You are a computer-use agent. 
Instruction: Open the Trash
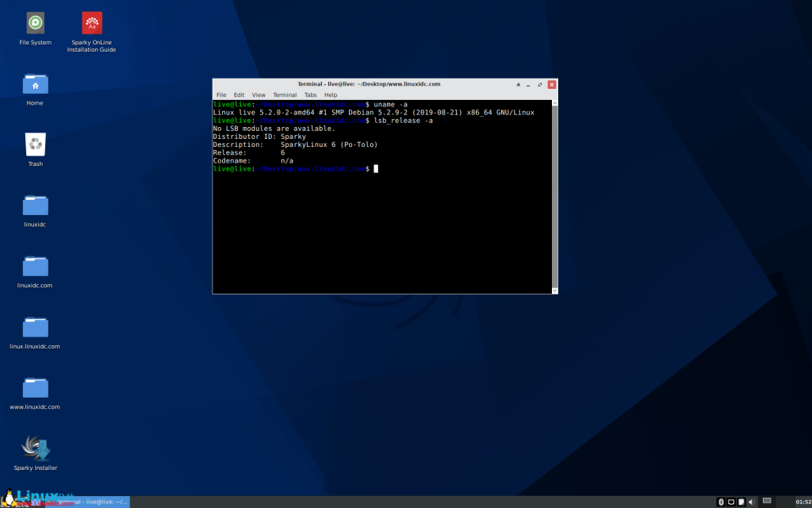[x=34, y=145]
